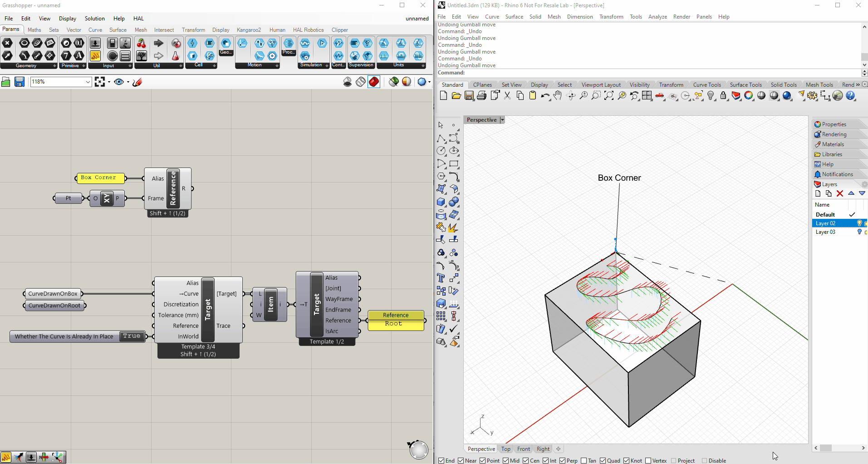The height and width of the screenshot is (464, 868).
Task: Select the Point parameter icon in Geometry panel
Action: click(x=7, y=44)
